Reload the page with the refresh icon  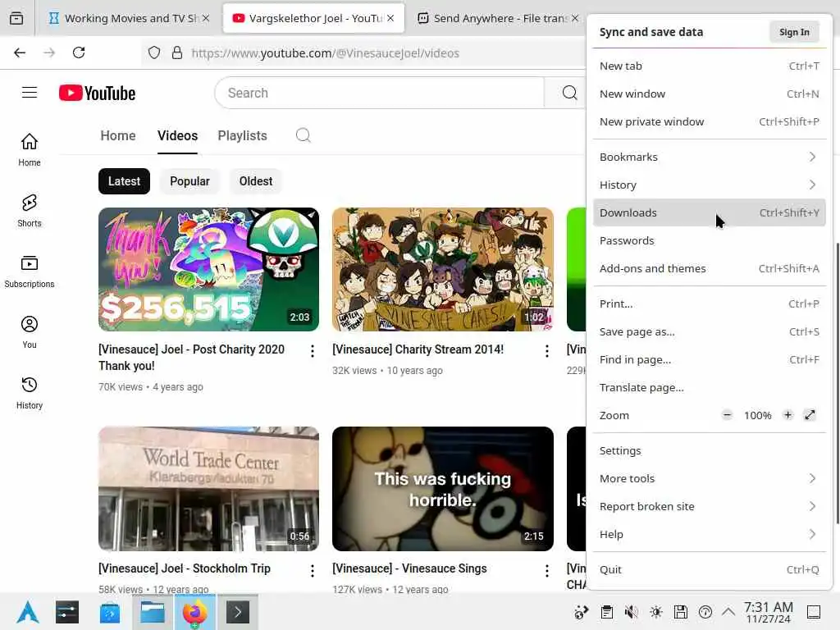coord(79,52)
